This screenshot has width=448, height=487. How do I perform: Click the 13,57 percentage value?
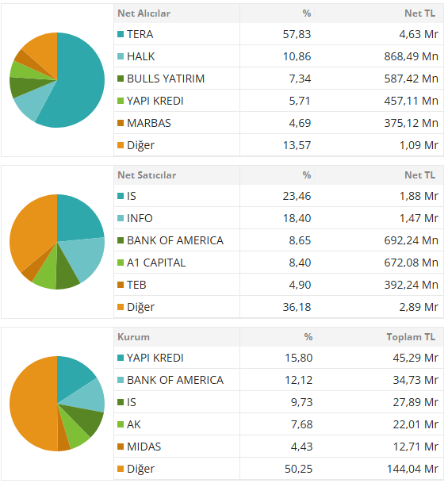[x=297, y=145]
